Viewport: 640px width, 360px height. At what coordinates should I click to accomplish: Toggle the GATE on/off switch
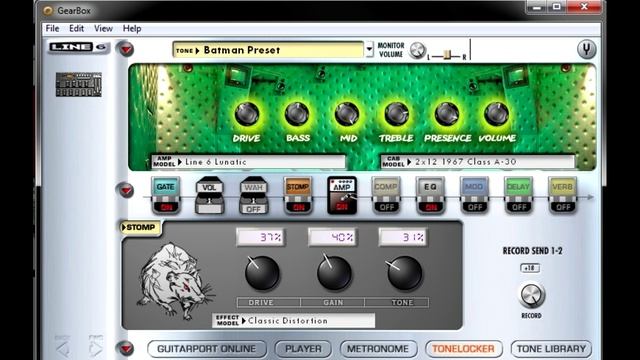coord(166,207)
